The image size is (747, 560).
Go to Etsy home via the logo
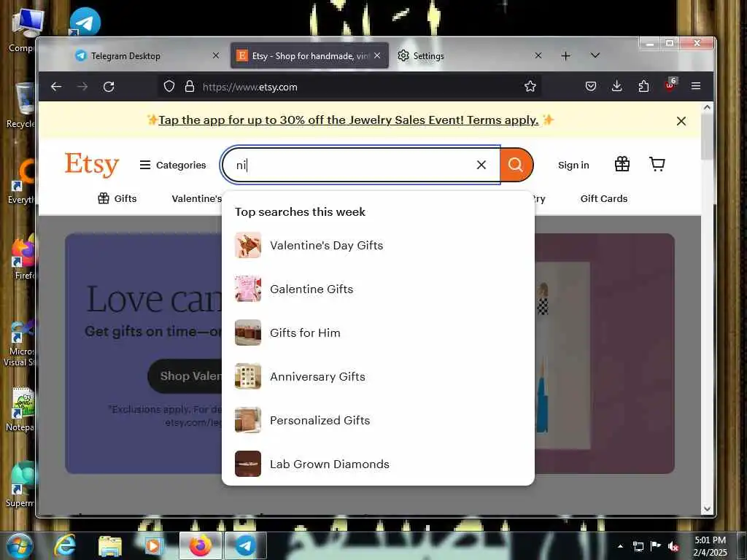pos(91,165)
